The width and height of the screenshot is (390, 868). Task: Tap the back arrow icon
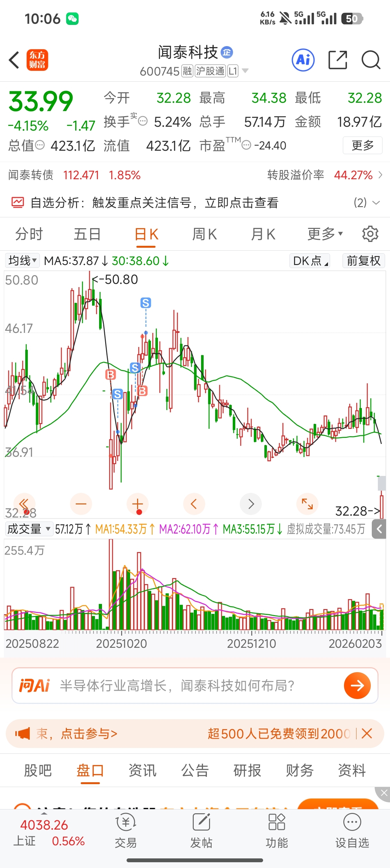pyautogui.click(x=14, y=60)
